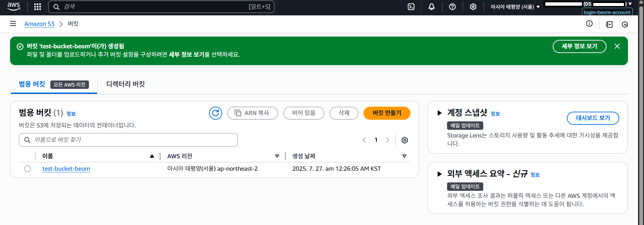The height and width of the screenshot is (225, 644).
Task: Open the info panel icon
Action: pyautogui.click(x=589, y=23)
